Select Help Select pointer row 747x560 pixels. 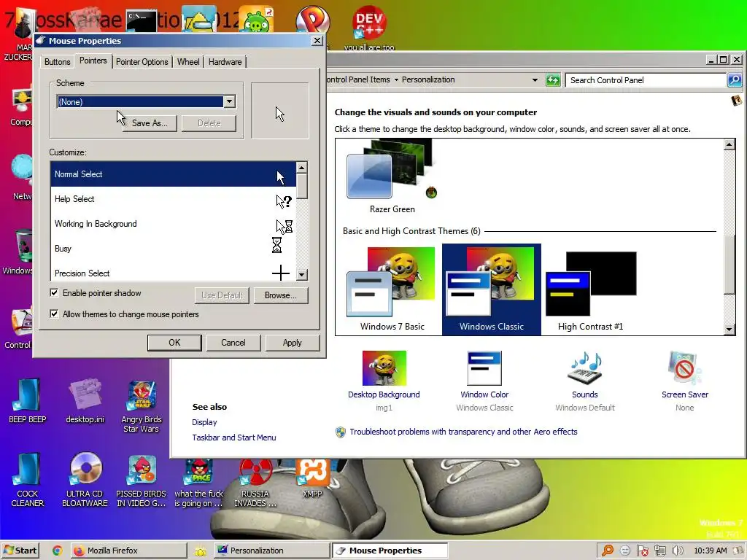(173, 199)
